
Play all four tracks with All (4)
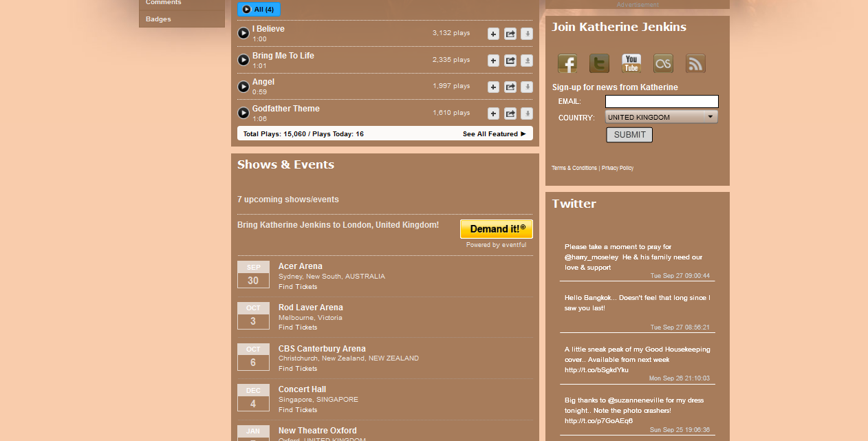(259, 10)
